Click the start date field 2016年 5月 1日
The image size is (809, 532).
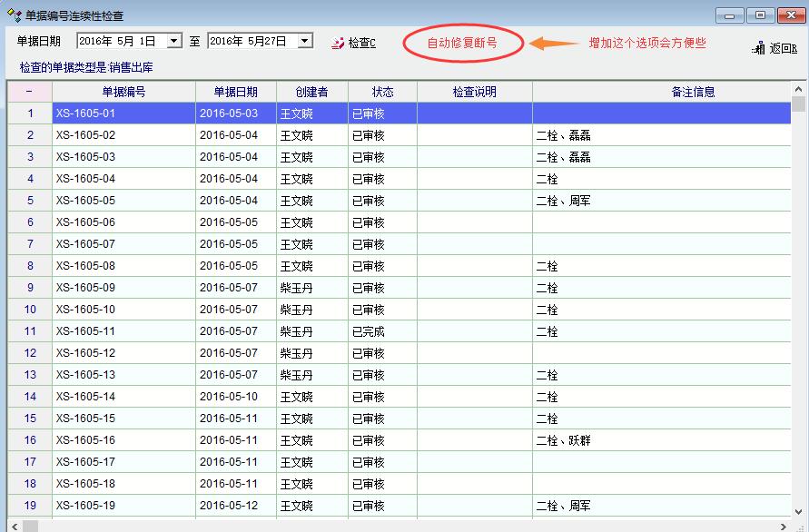click(120, 41)
